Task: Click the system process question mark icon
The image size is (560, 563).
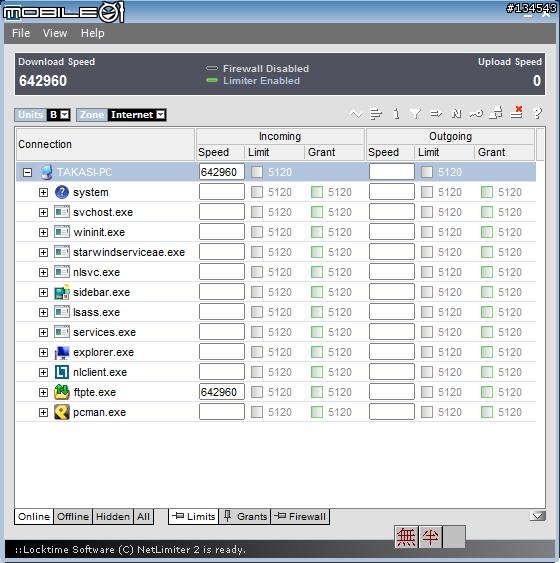Action: pyautogui.click(x=62, y=192)
